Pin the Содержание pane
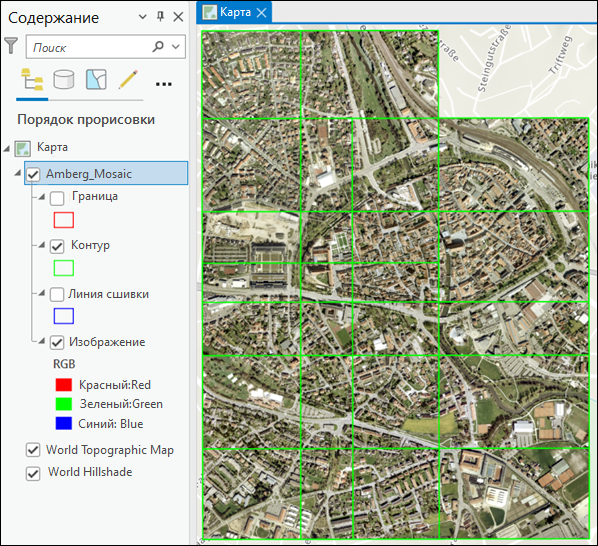This screenshot has height=546, width=598. pyautogui.click(x=161, y=16)
